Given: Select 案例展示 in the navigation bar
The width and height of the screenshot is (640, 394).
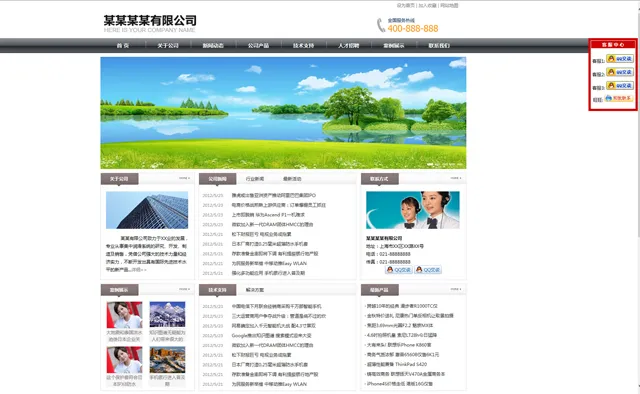Looking at the screenshot, I should (x=394, y=45).
